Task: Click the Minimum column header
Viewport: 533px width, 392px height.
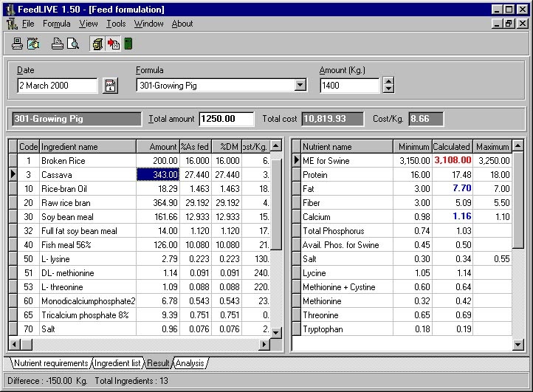Action: tap(413, 146)
